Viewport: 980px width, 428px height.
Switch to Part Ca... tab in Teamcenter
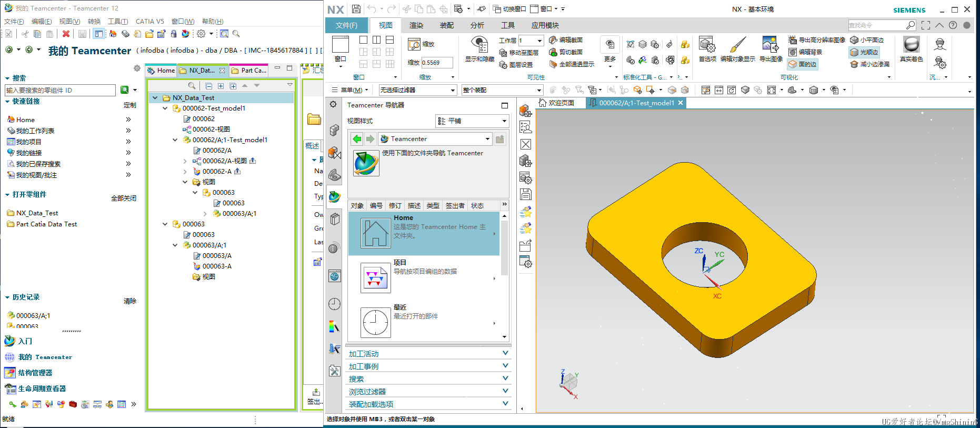pyautogui.click(x=249, y=70)
